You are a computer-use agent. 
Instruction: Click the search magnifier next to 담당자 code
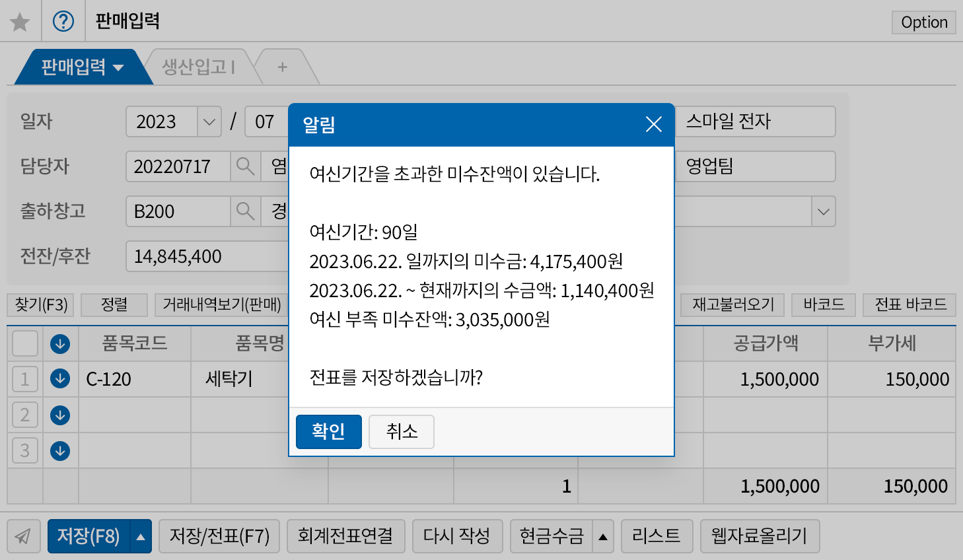pyautogui.click(x=245, y=166)
